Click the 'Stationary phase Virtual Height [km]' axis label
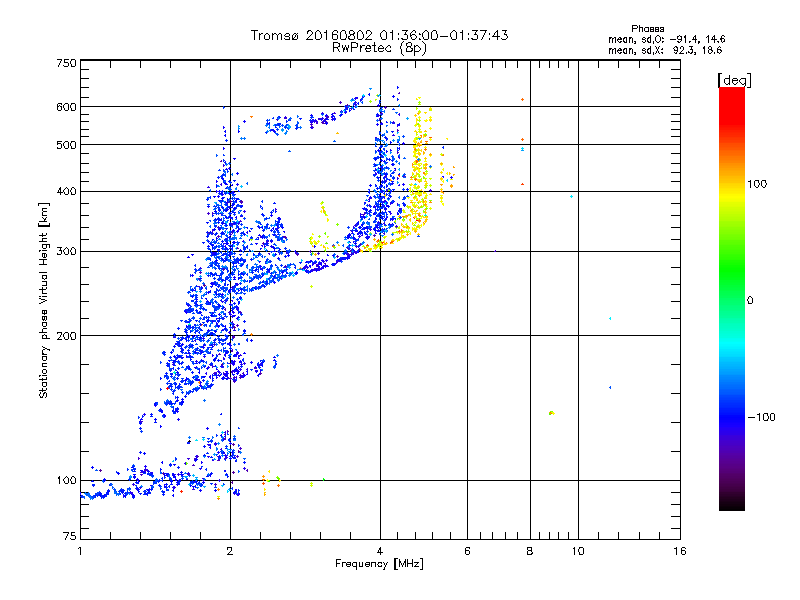800x600 pixels. [x=44, y=300]
